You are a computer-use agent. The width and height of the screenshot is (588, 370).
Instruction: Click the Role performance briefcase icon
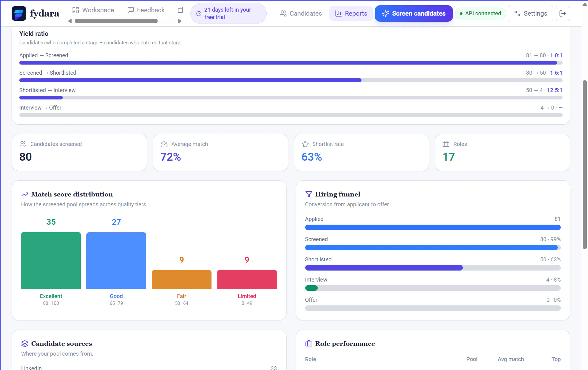pos(309,344)
